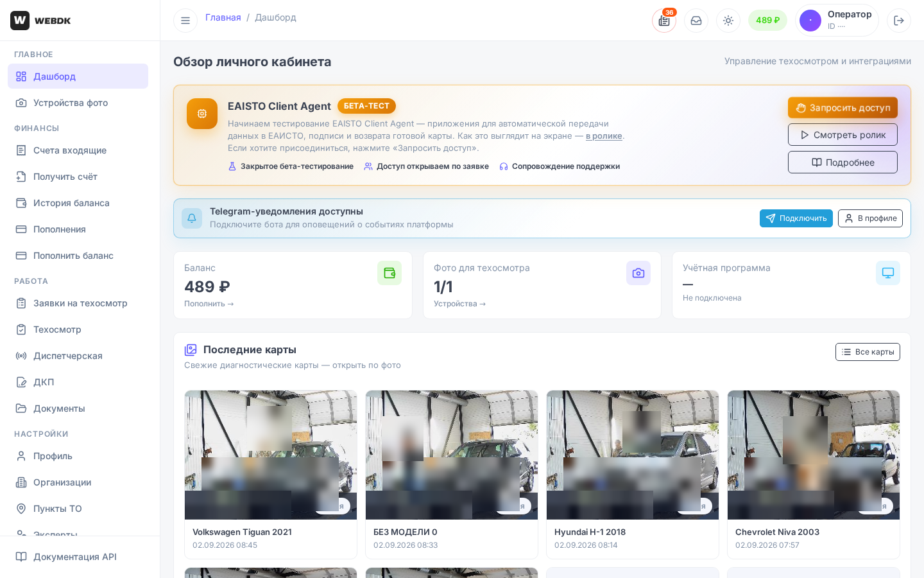The image size is (924, 578).
Task: Click Запросить доступ button
Action: coord(843,108)
